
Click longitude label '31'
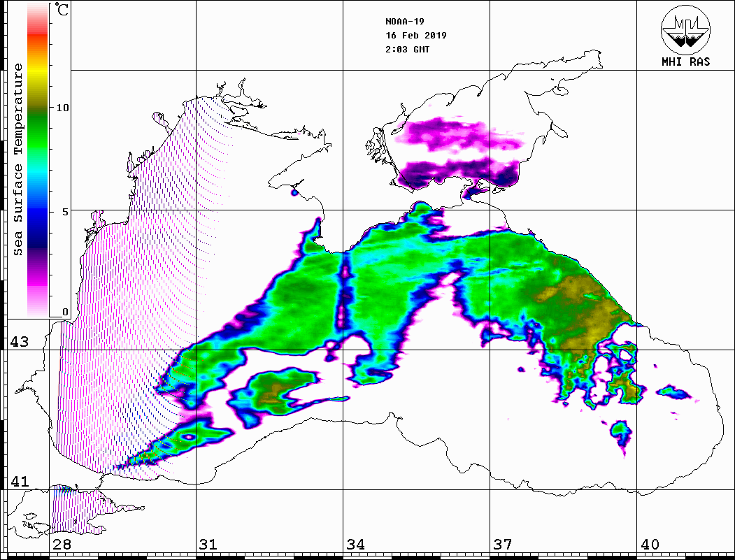pos(208,545)
